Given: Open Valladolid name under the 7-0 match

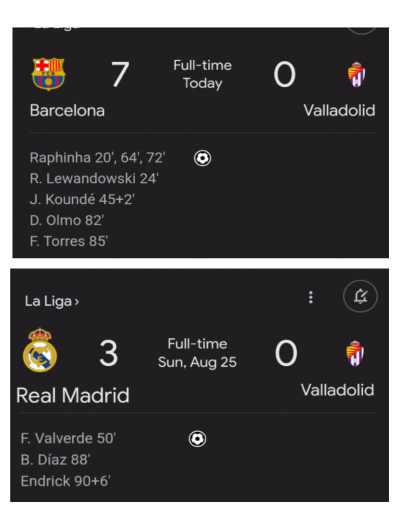Looking at the screenshot, I should pyautogui.click(x=339, y=110).
